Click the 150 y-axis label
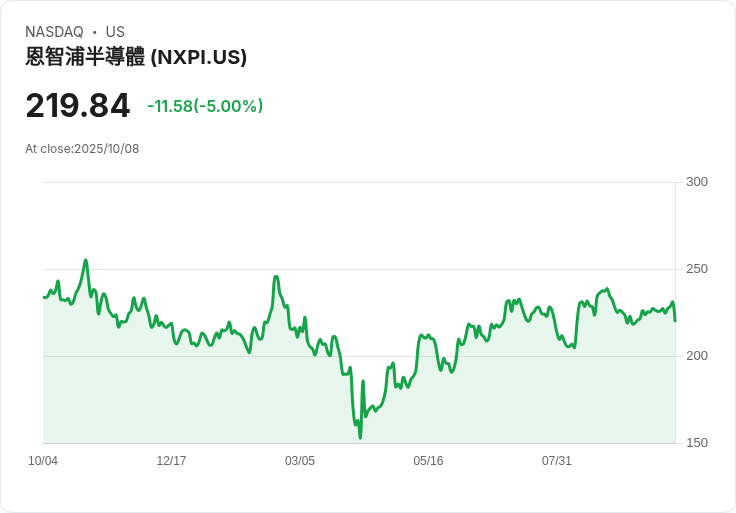736x513 pixels. (x=697, y=443)
